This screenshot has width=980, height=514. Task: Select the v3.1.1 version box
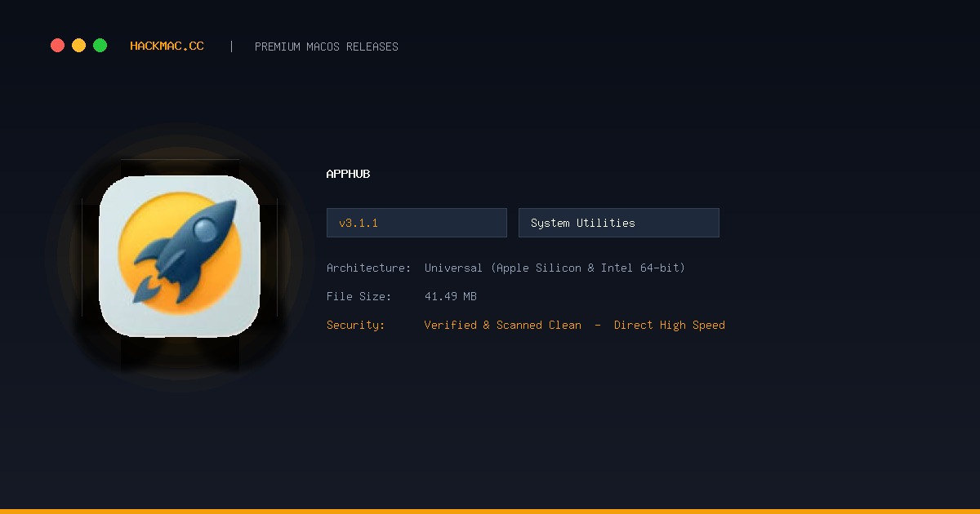tap(416, 223)
